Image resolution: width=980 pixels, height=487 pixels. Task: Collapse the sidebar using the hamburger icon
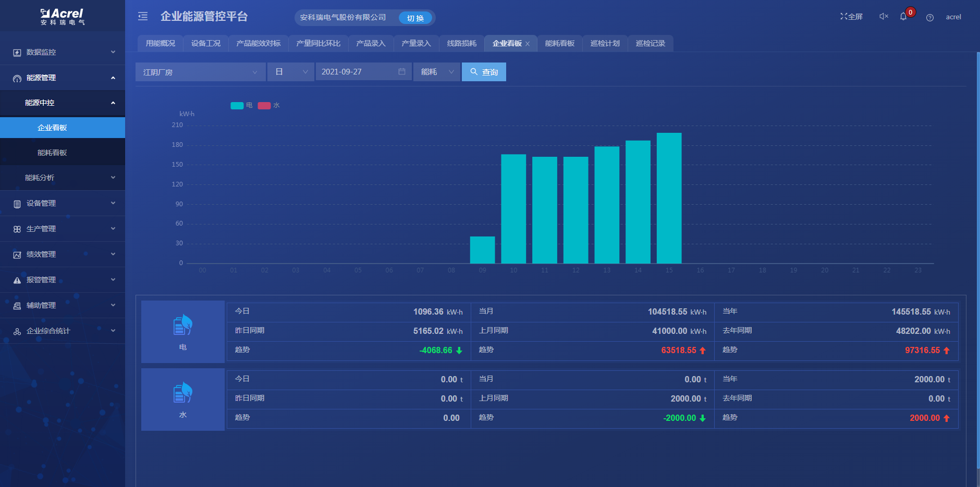[142, 16]
